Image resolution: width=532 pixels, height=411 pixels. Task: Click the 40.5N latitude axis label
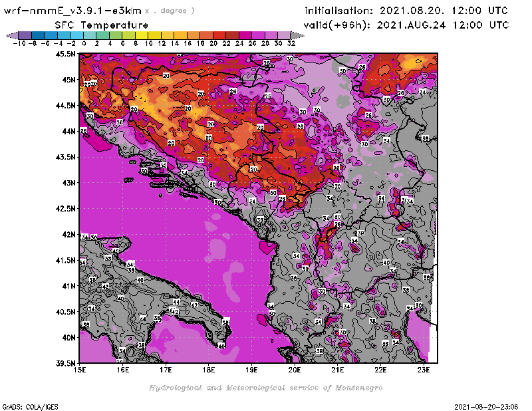pos(65,312)
